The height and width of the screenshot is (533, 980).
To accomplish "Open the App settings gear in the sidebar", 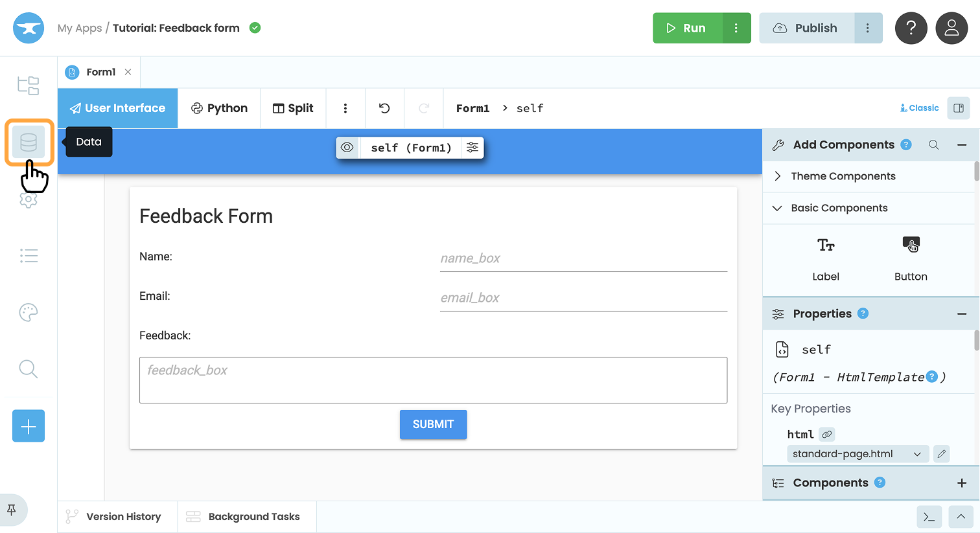I will 29,200.
